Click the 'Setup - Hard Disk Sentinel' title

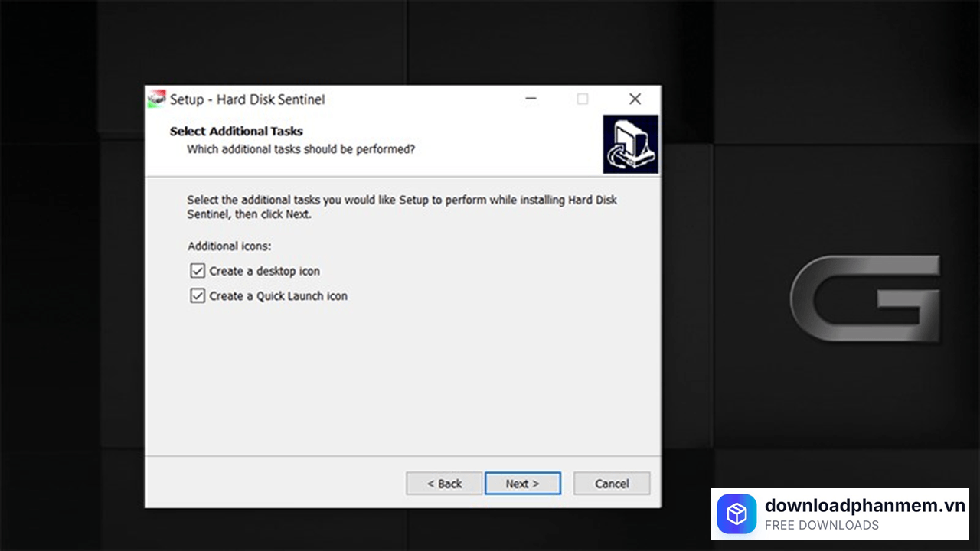point(247,99)
